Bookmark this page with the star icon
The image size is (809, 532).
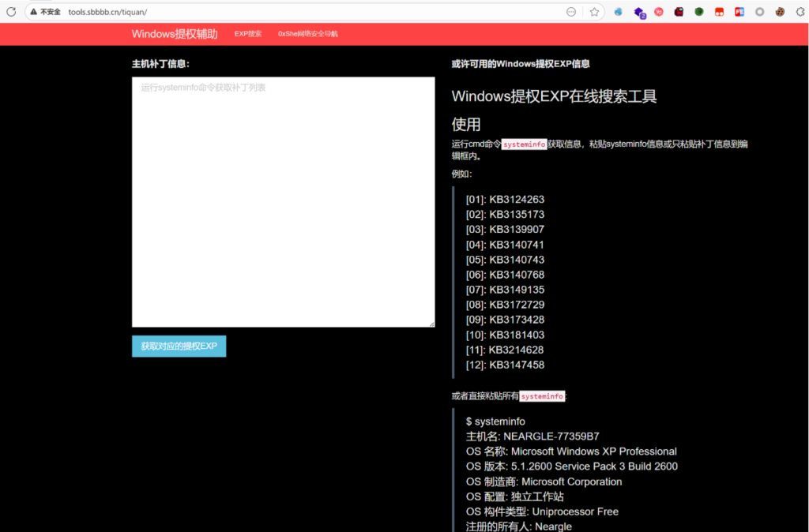(x=594, y=12)
